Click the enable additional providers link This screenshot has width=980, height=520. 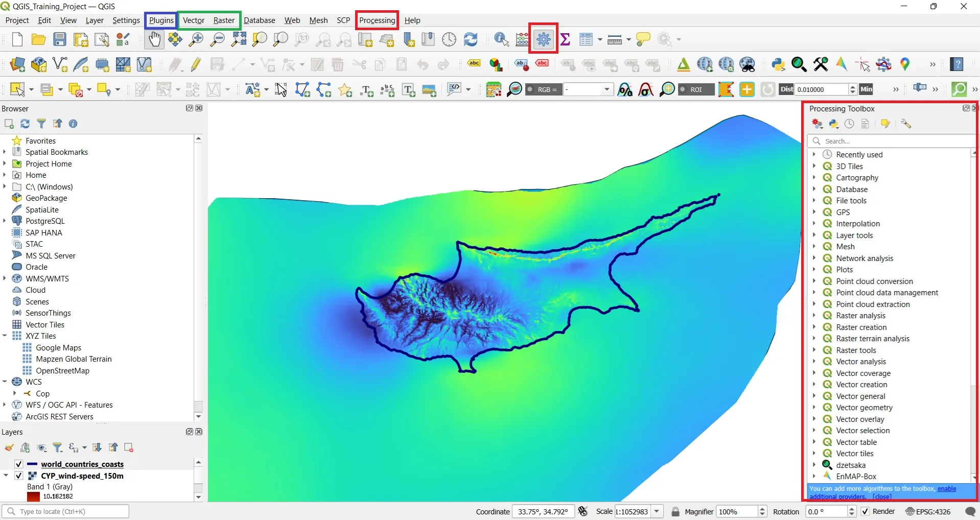point(946,489)
